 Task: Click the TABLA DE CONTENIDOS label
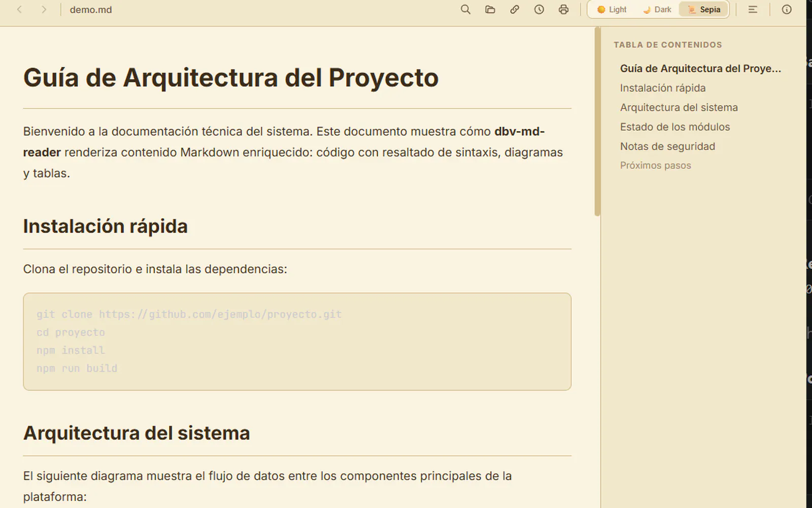point(668,45)
